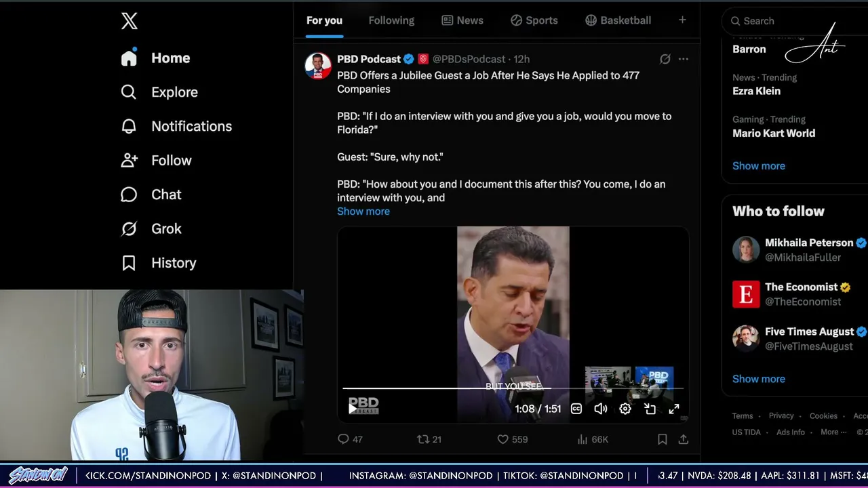Open the News tab
The width and height of the screenshot is (868, 488).
pos(462,20)
